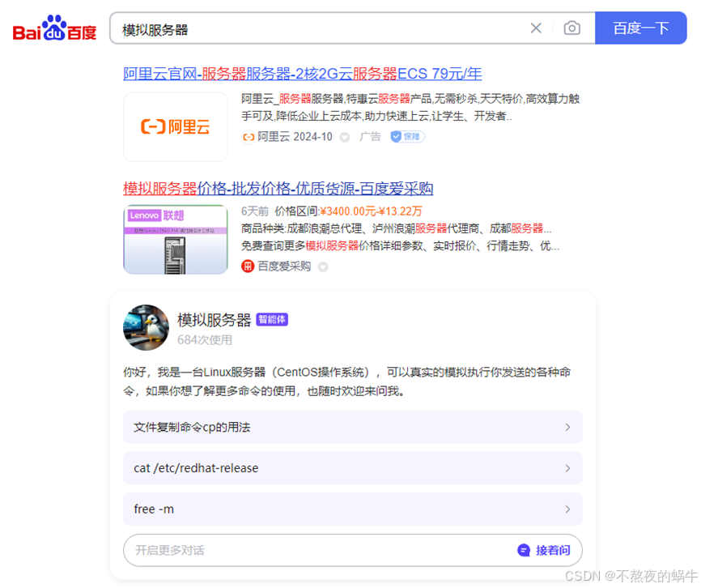The width and height of the screenshot is (701, 588).
Task: Click the price range ¥3400.00元-¥13.22万 text
Action: point(371,211)
